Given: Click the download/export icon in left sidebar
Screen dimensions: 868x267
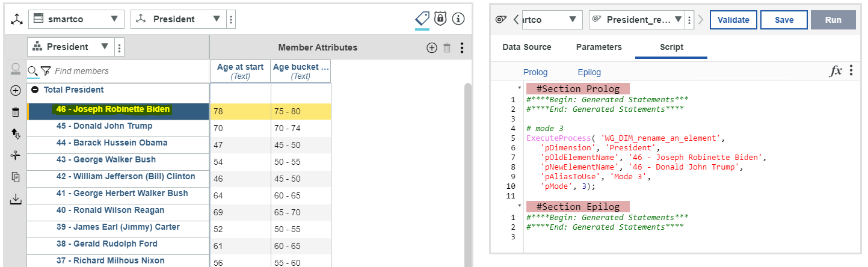Looking at the screenshot, I should coord(16,199).
